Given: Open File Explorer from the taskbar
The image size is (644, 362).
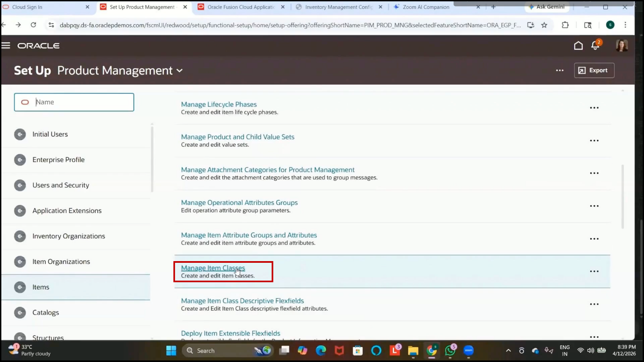Looking at the screenshot, I should pyautogui.click(x=413, y=351).
